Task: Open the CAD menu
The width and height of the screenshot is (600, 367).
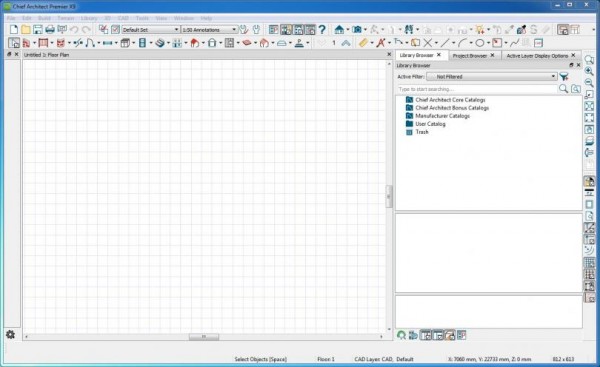Action: coord(123,18)
